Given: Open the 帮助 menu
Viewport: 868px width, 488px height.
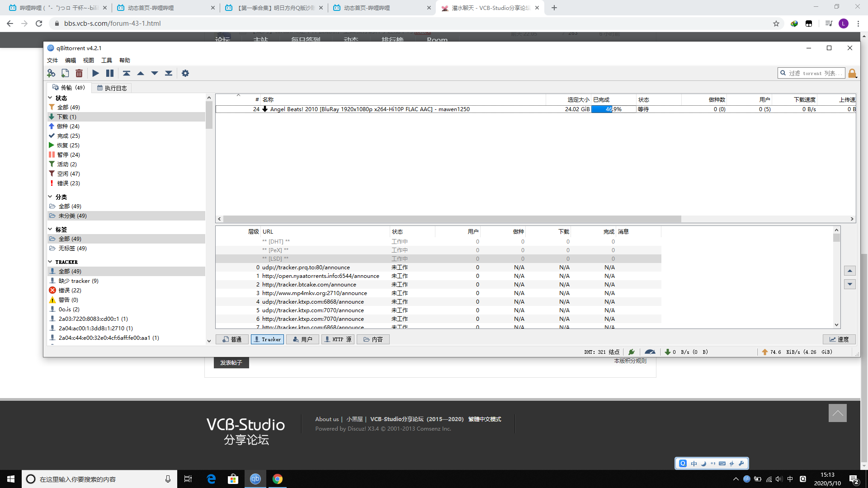Looking at the screenshot, I should click(x=125, y=60).
